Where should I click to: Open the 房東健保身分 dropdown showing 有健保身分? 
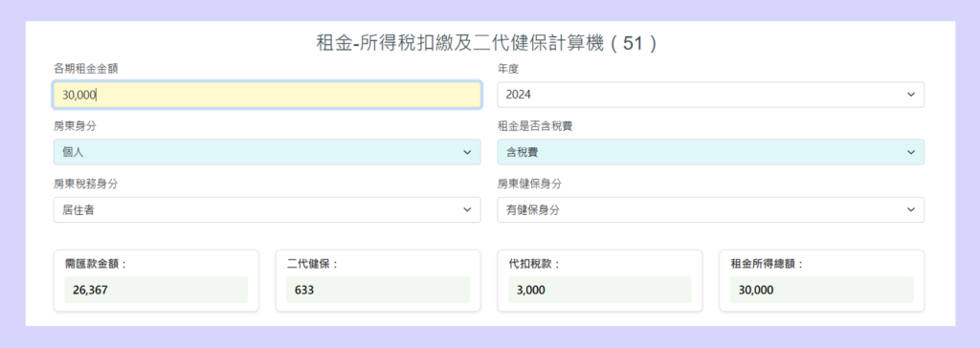tap(711, 210)
